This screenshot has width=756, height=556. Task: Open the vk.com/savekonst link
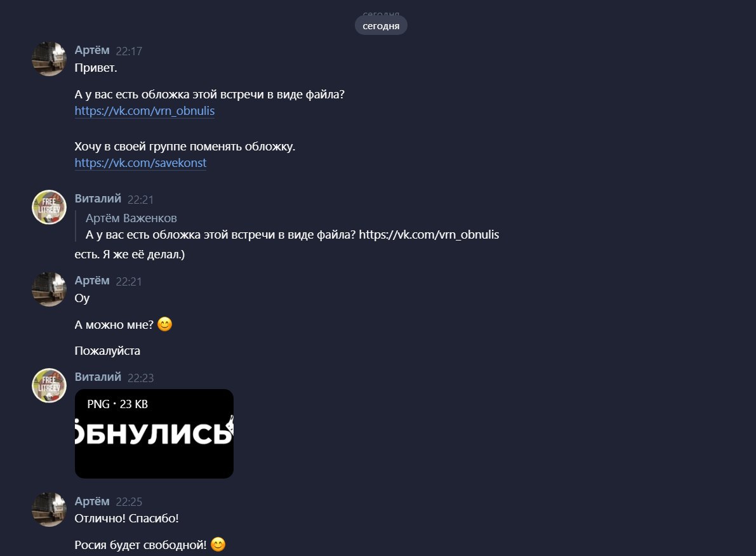140,163
